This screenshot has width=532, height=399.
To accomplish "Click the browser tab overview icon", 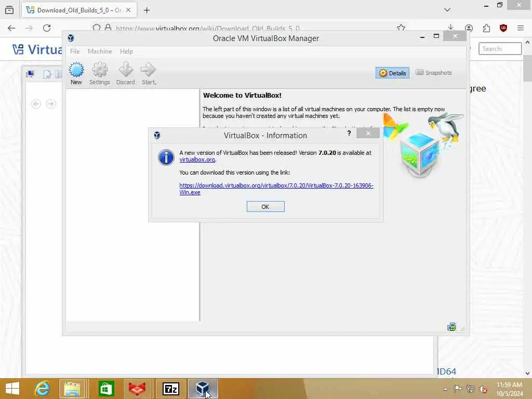I will tap(9, 10).
